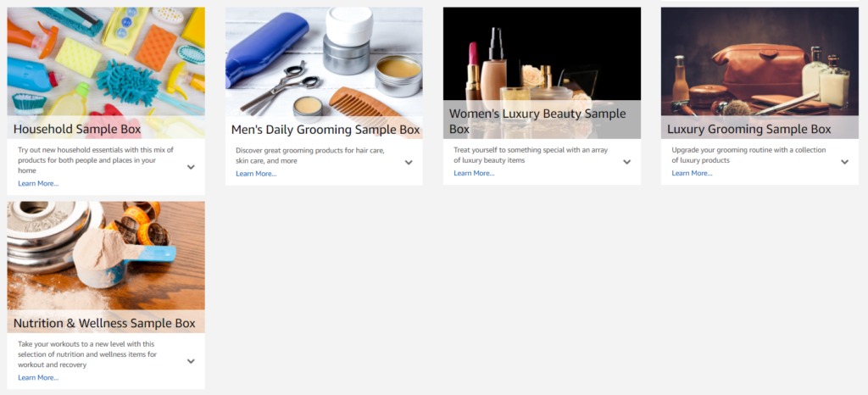868x395 pixels.
Task: Expand Women's Luxury Beauty Sample Box chevron
Action: (x=626, y=162)
